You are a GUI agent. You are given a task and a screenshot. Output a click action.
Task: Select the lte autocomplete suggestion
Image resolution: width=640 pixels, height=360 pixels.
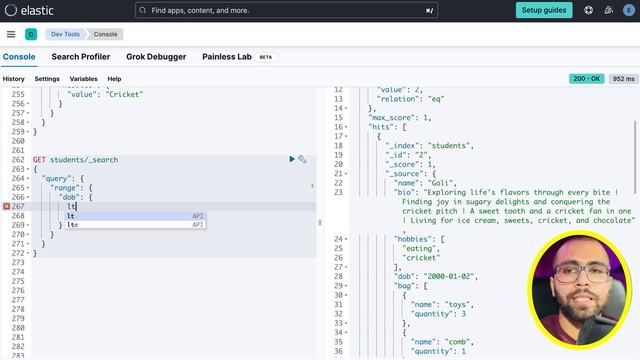pos(136,225)
